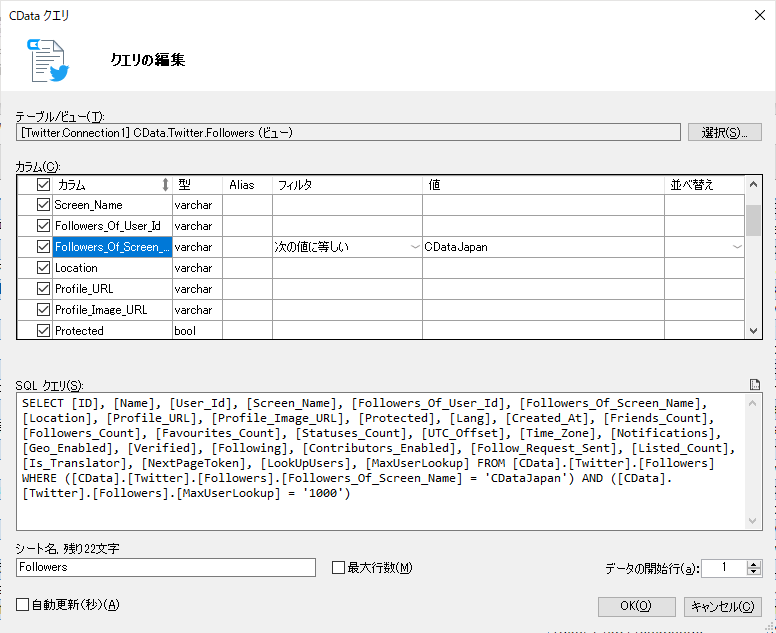Click the カラム column header

click(112, 185)
